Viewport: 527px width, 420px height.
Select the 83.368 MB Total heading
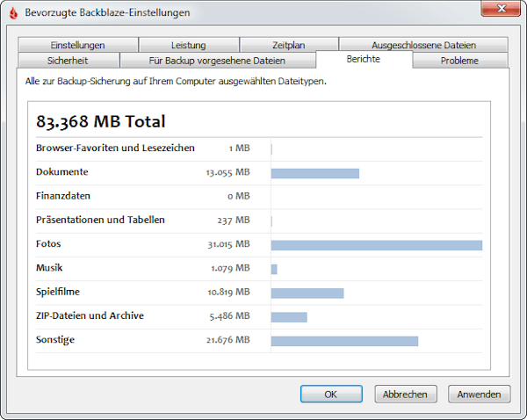coord(101,121)
